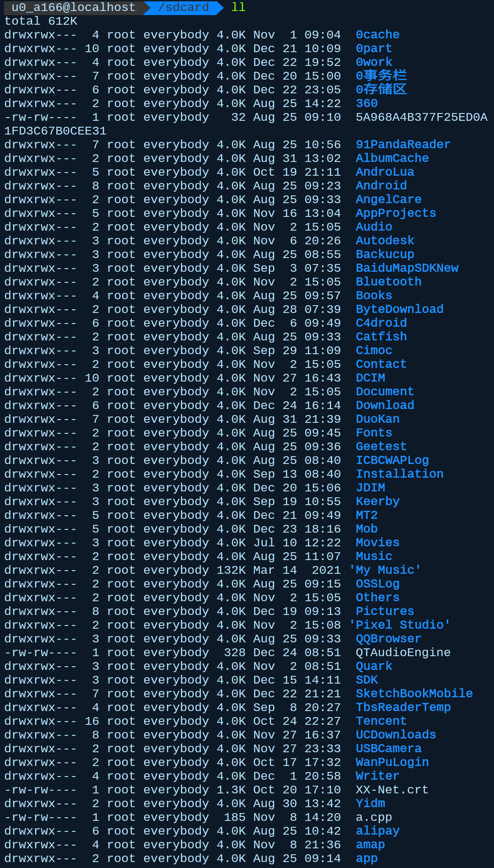Image resolution: width=494 pixels, height=868 pixels.
Task: Click the BaiduMapSDKNew folder name
Action: [407, 268]
